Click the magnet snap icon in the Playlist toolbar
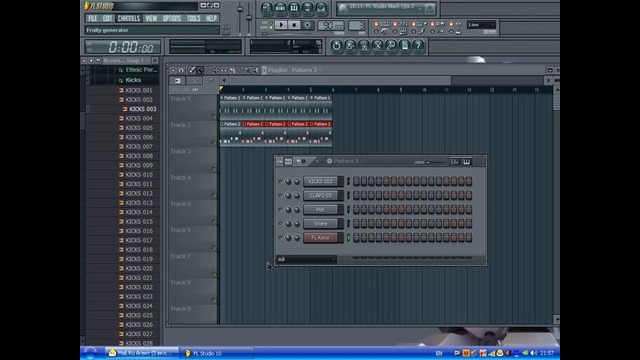Image resolution: width=640 pixels, height=360 pixels. (182, 71)
